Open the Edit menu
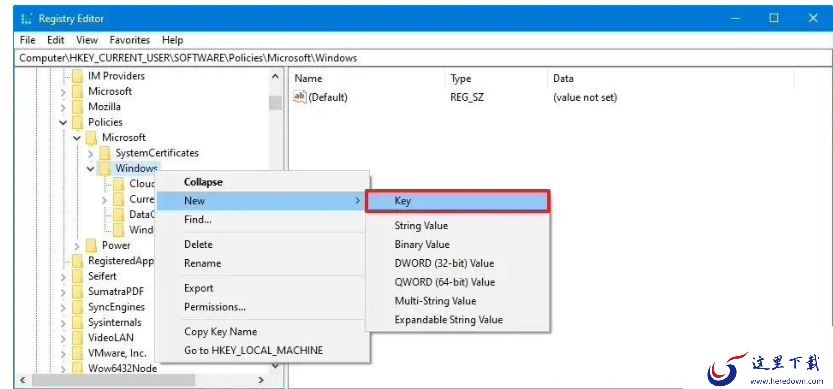Screen dimensions: 833x389 (55, 40)
